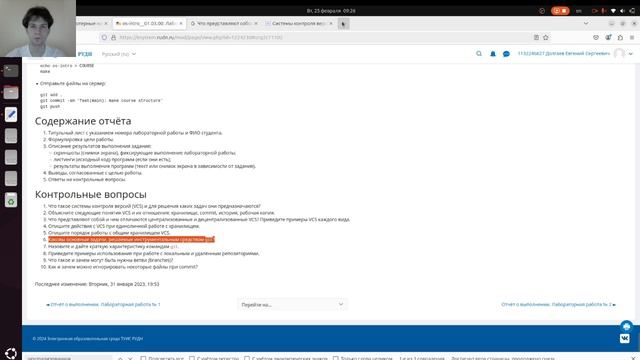This screenshot has width=640, height=360.
Task: Open the network icon in system tray
Action: click(613, 11)
